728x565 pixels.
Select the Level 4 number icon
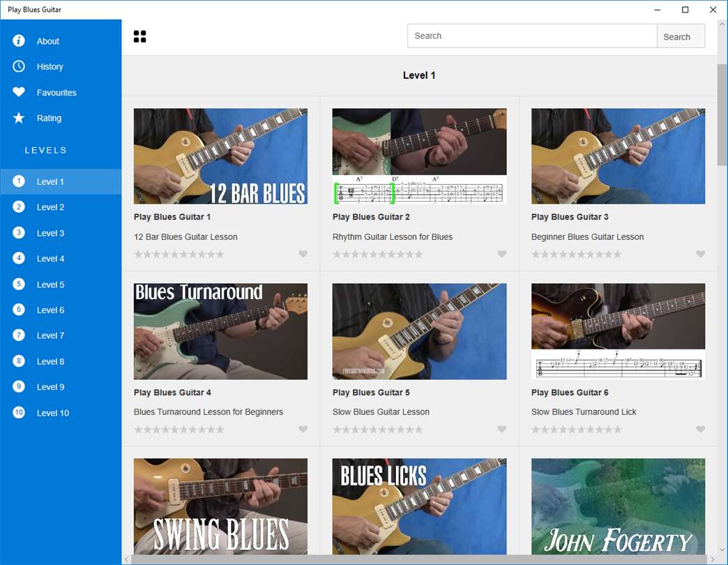pyautogui.click(x=19, y=258)
